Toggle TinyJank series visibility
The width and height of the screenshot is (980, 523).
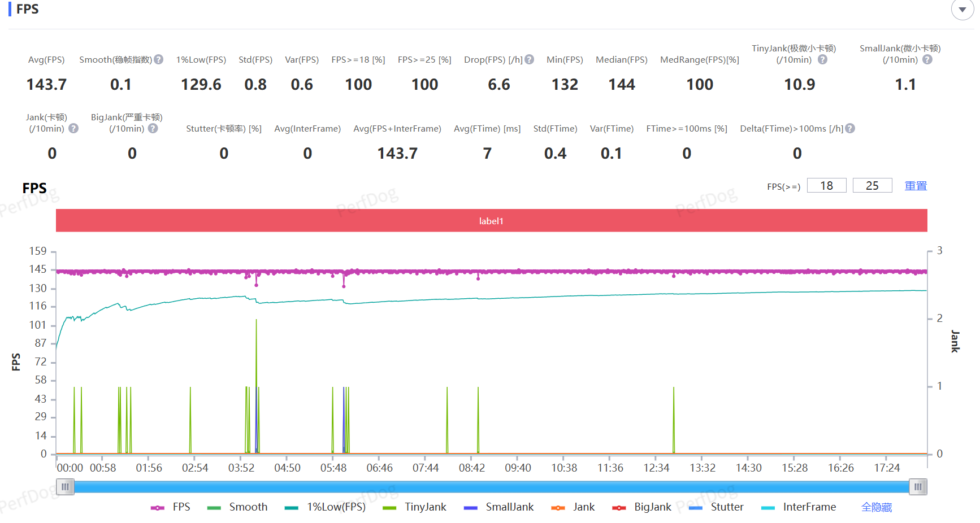[415, 507]
